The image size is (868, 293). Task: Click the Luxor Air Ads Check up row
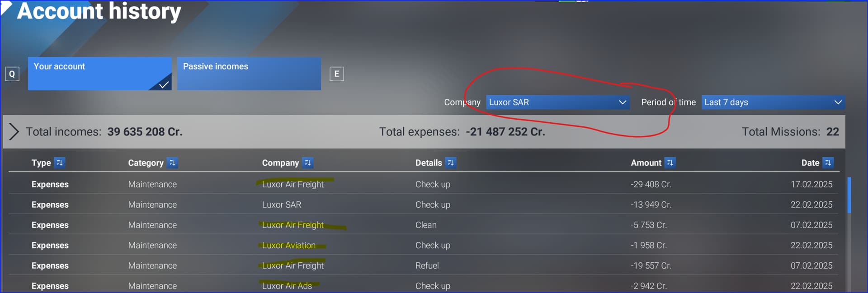(423, 285)
